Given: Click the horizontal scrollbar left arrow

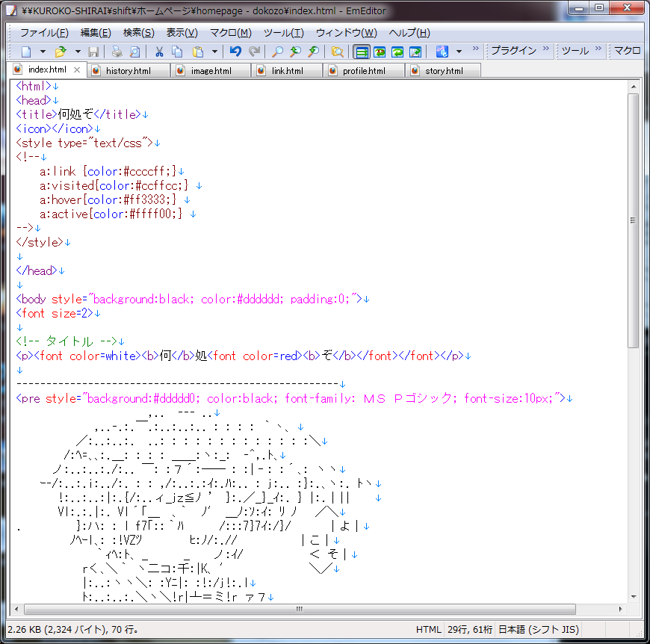Looking at the screenshot, I should [16, 609].
